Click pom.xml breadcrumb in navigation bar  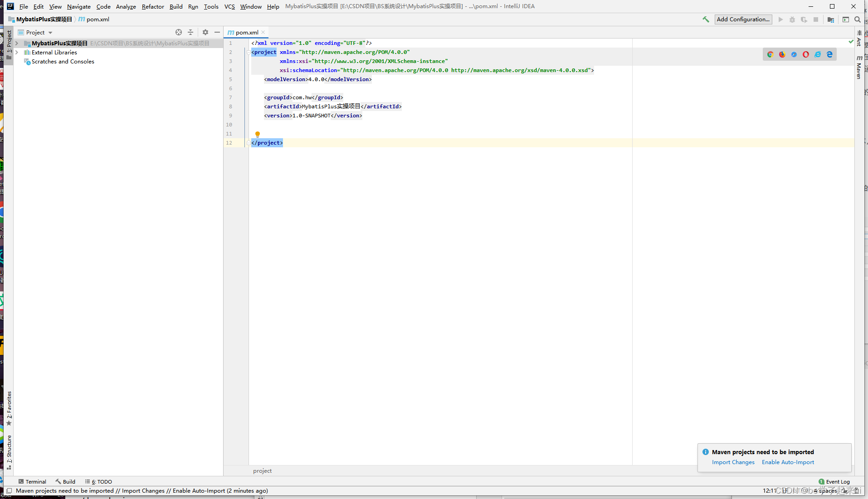coord(94,19)
